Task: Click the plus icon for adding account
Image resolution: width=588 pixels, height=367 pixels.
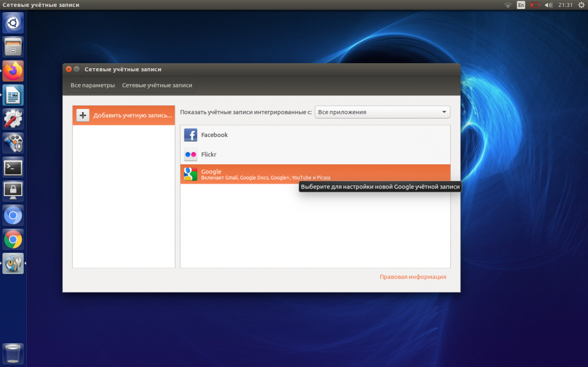Action: click(x=83, y=115)
